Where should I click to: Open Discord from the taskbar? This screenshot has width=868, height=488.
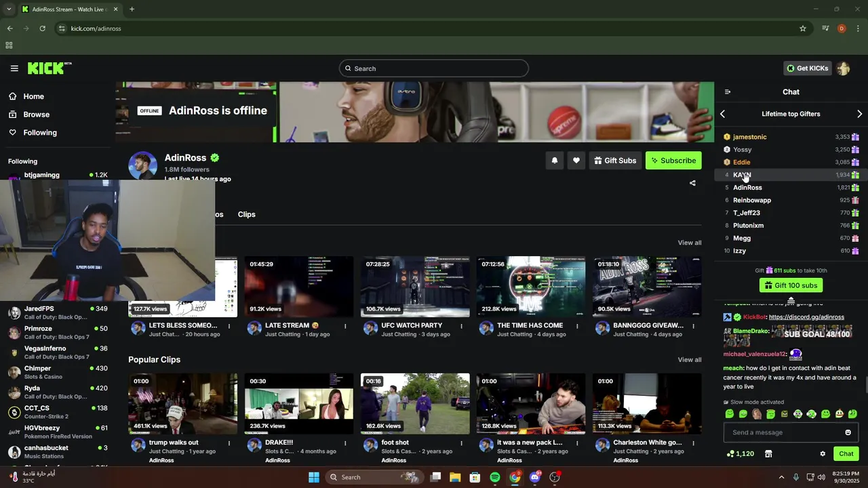[x=535, y=477]
